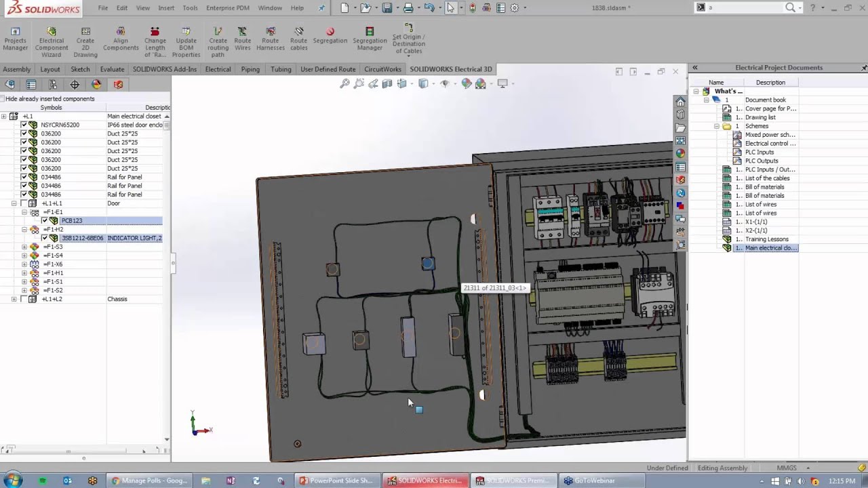Click the Zoom to Fit magnifier icon

tap(344, 84)
